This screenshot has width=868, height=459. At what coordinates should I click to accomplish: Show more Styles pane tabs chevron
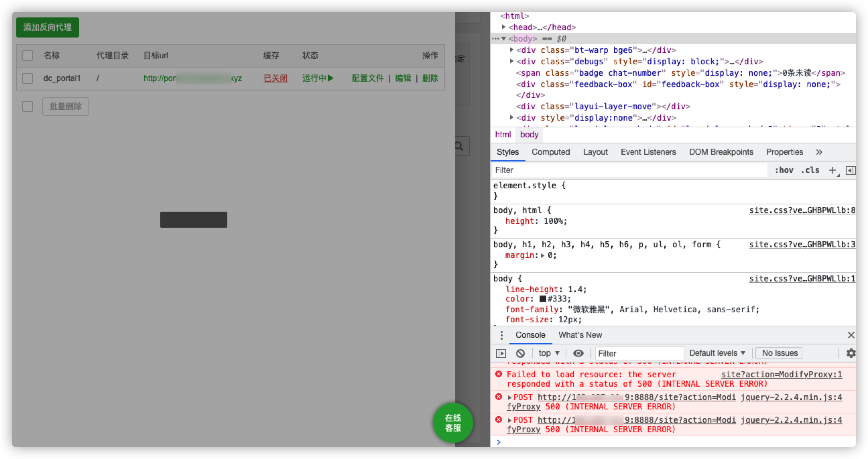tap(819, 152)
